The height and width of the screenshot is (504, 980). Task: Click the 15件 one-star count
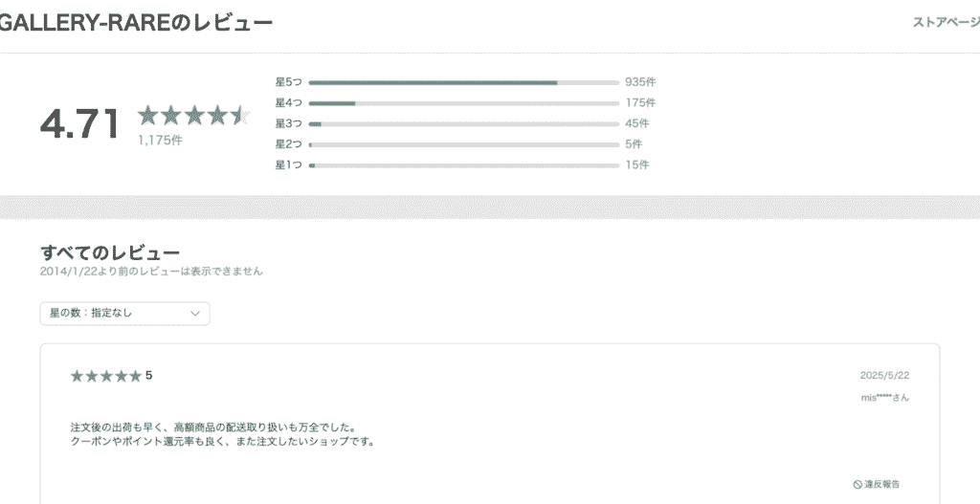pyautogui.click(x=636, y=164)
